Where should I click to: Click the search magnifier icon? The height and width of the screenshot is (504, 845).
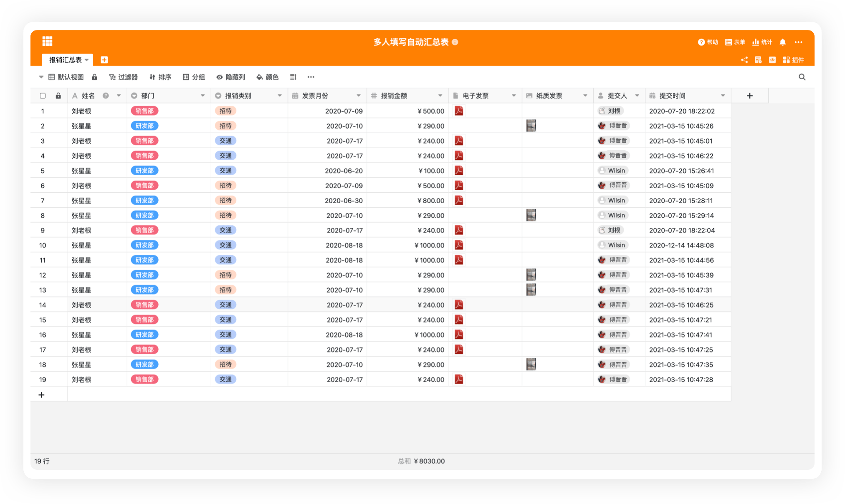pos(802,77)
